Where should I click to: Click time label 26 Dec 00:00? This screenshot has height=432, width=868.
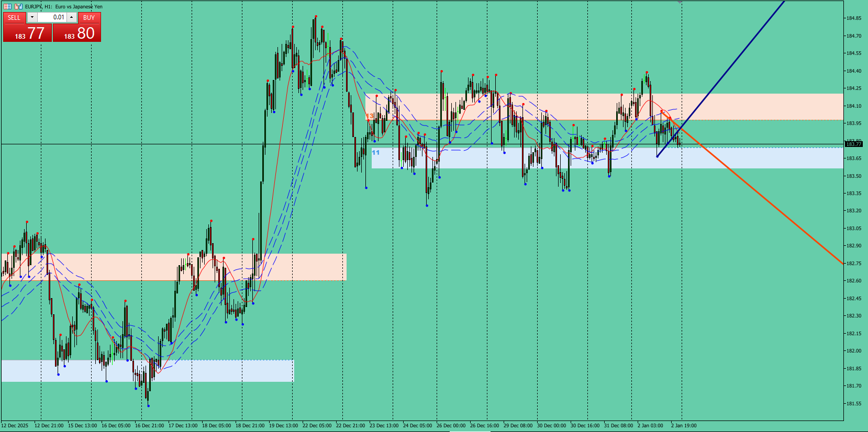pos(451,426)
